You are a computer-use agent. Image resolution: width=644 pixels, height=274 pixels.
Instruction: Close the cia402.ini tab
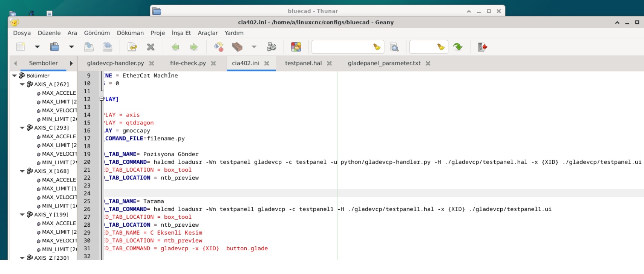click(267, 64)
